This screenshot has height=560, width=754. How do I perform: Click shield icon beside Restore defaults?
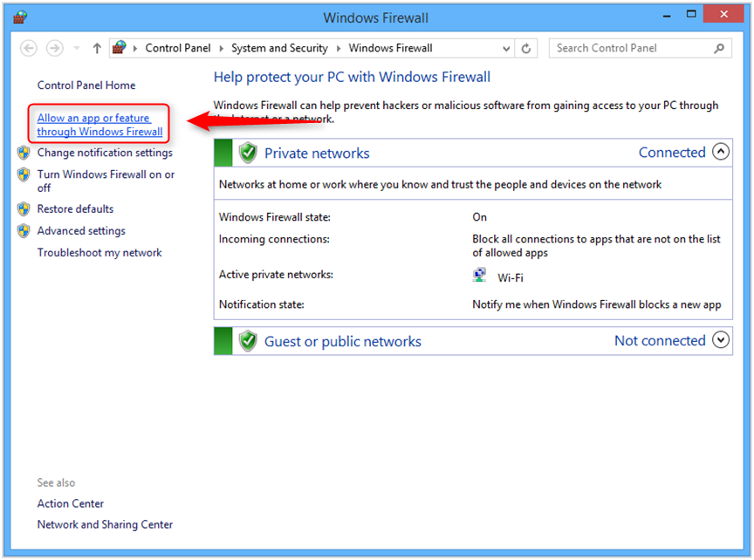click(24, 209)
